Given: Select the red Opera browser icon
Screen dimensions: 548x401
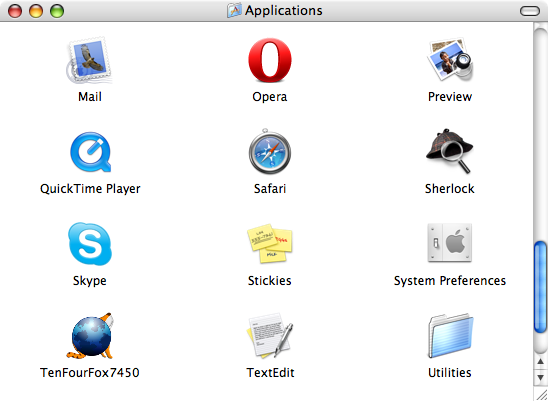Looking at the screenshot, I should [270, 60].
